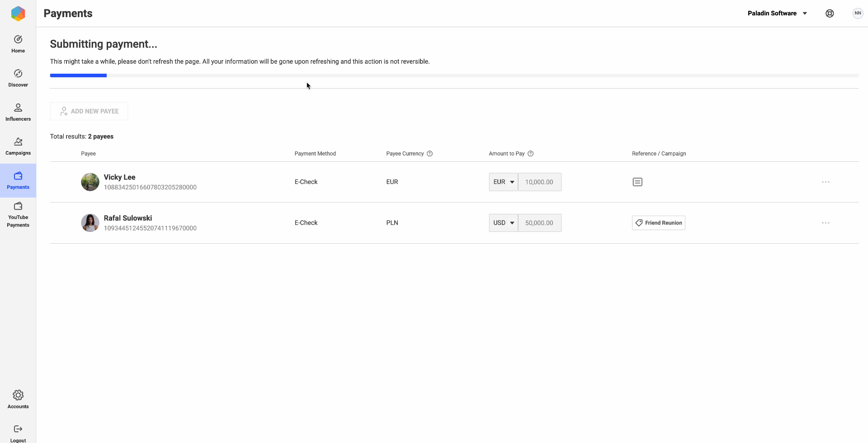Open more options for Rafal Sulowski

[826, 223]
